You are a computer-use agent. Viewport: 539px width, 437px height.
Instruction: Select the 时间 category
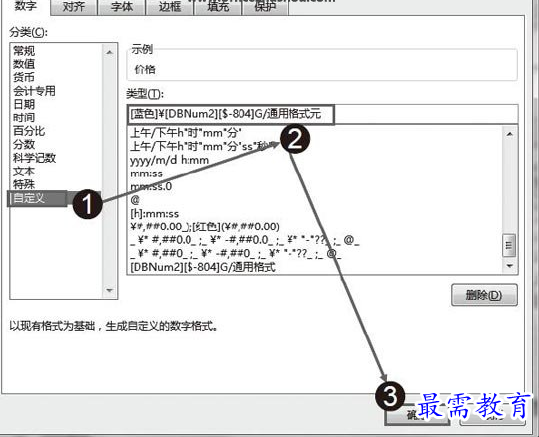(x=24, y=118)
